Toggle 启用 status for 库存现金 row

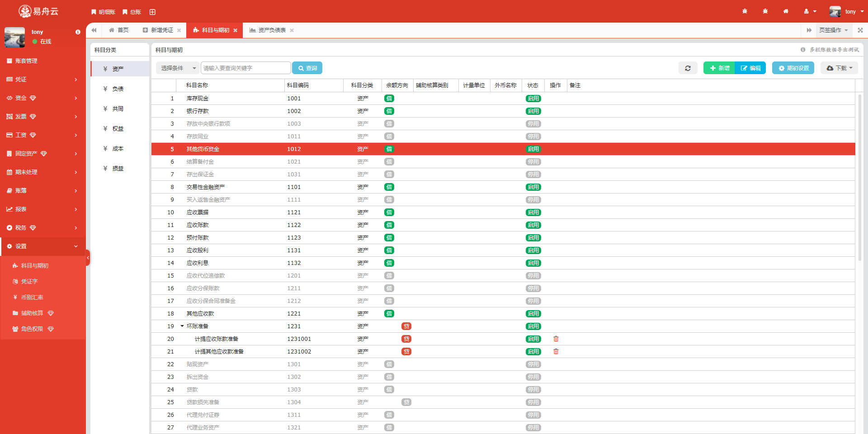533,99
